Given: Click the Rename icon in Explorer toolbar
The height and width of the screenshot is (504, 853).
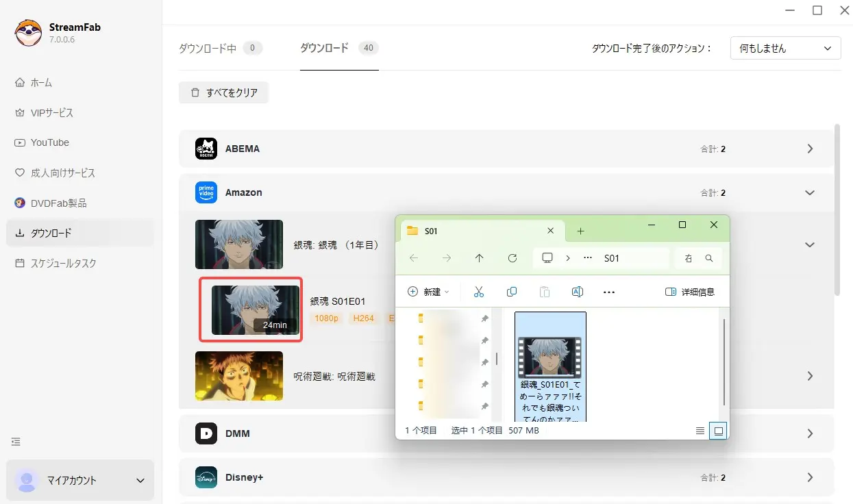Looking at the screenshot, I should 578,292.
